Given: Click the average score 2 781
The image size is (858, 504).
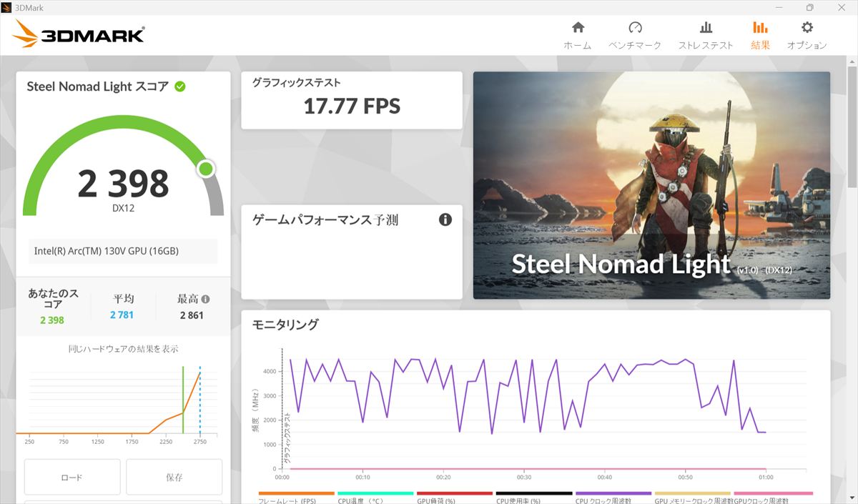Looking at the screenshot, I should 122,315.
